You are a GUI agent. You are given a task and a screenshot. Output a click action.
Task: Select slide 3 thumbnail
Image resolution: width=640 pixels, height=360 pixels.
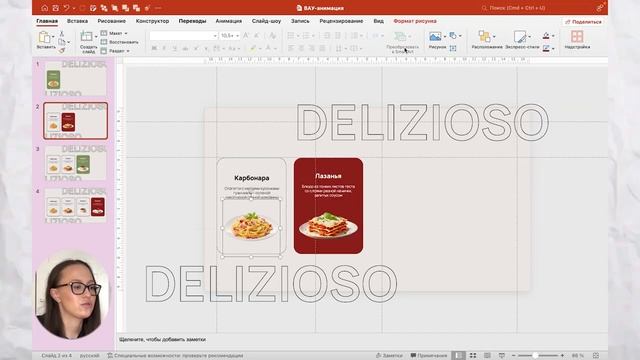[76, 163]
